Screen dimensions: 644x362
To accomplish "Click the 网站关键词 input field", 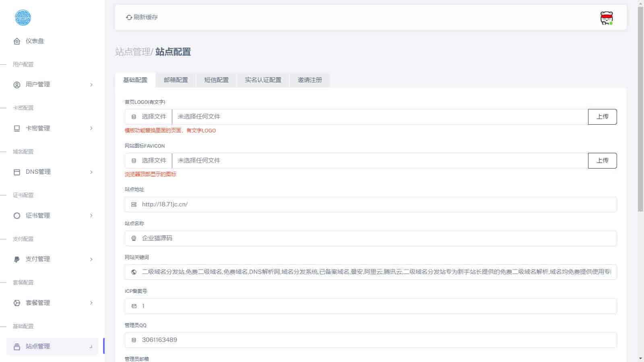I will tap(371, 272).
